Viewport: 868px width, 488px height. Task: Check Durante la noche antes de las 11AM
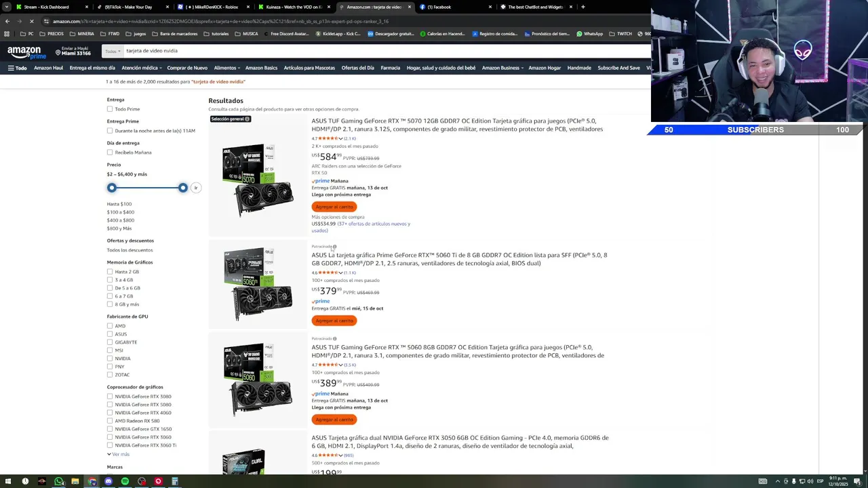pos(110,131)
